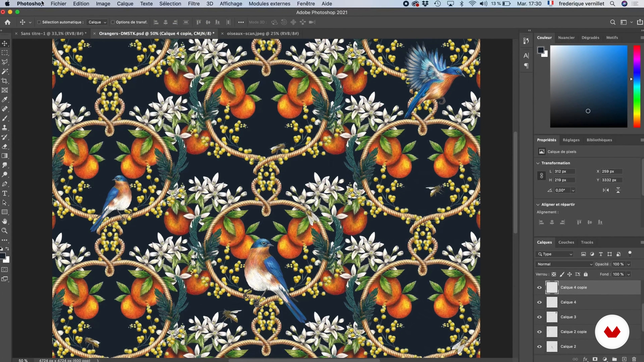The width and height of the screenshot is (644, 362).
Task: Select the Eraser tool
Action: coord(5,146)
